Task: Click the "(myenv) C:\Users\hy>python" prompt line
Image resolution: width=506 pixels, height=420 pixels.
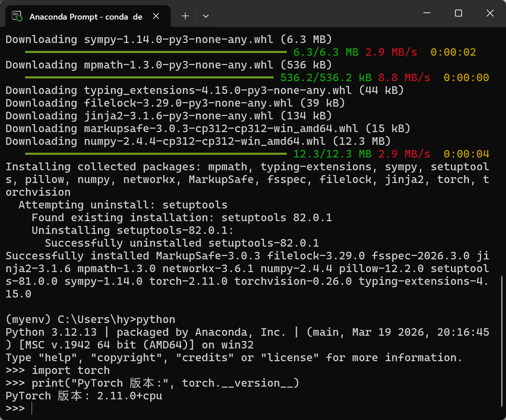Action: pyautogui.click(x=91, y=320)
